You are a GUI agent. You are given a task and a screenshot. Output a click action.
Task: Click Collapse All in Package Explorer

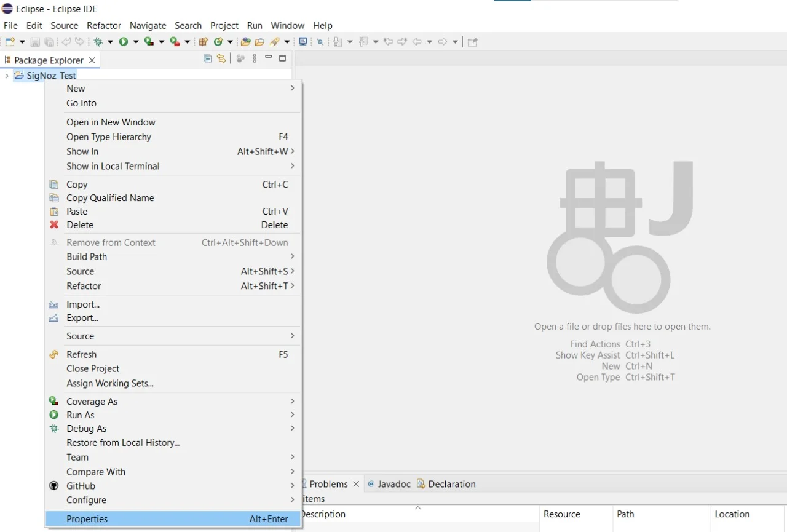click(207, 58)
